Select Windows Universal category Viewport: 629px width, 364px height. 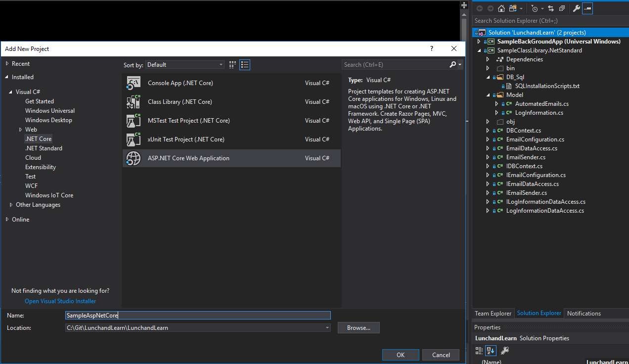(50, 111)
